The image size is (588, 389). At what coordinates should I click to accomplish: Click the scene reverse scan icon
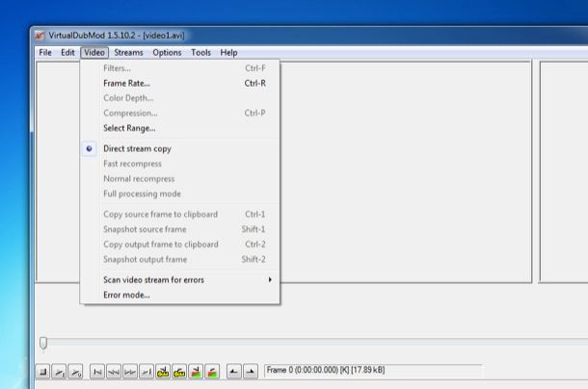pos(196,372)
